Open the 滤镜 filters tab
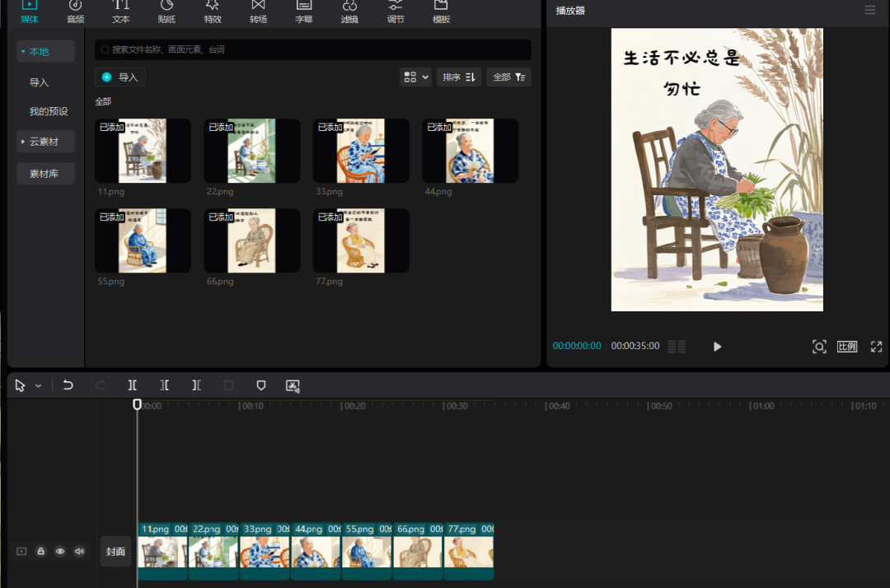Viewport: 890px width, 588px height. (x=349, y=12)
